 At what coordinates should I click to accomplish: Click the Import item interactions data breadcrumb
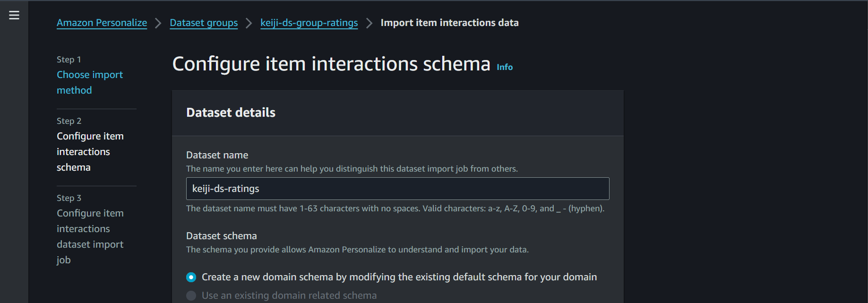tap(449, 23)
